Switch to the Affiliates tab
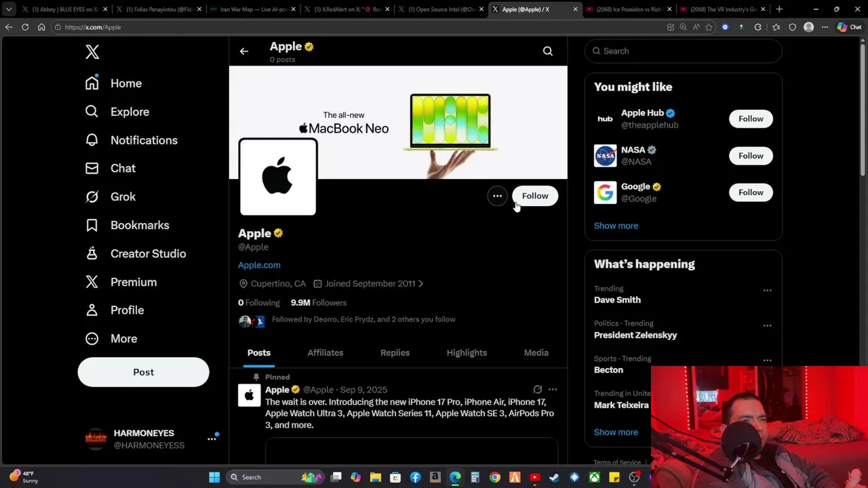The height and width of the screenshot is (488, 868). [x=325, y=352]
